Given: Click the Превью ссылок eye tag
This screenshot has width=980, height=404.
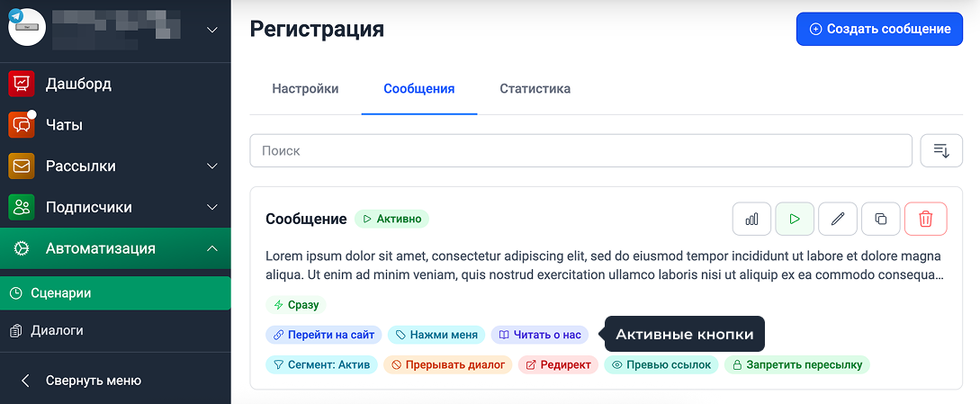Looking at the screenshot, I should click(x=661, y=364).
